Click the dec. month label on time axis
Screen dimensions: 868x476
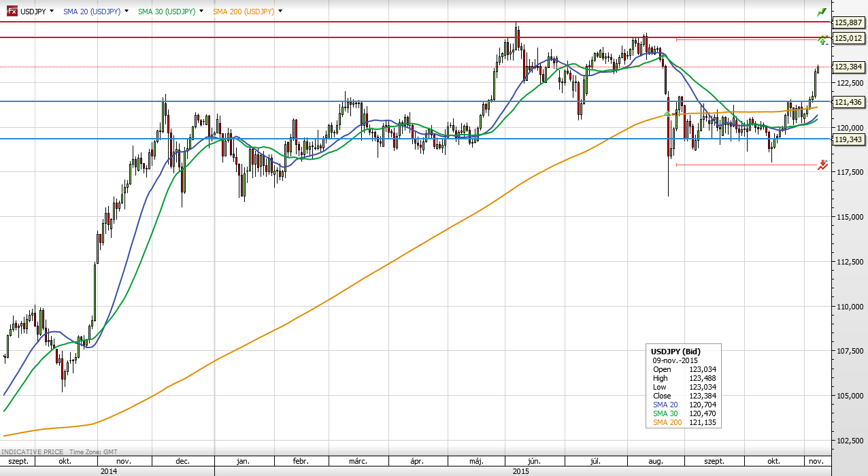[x=182, y=461]
